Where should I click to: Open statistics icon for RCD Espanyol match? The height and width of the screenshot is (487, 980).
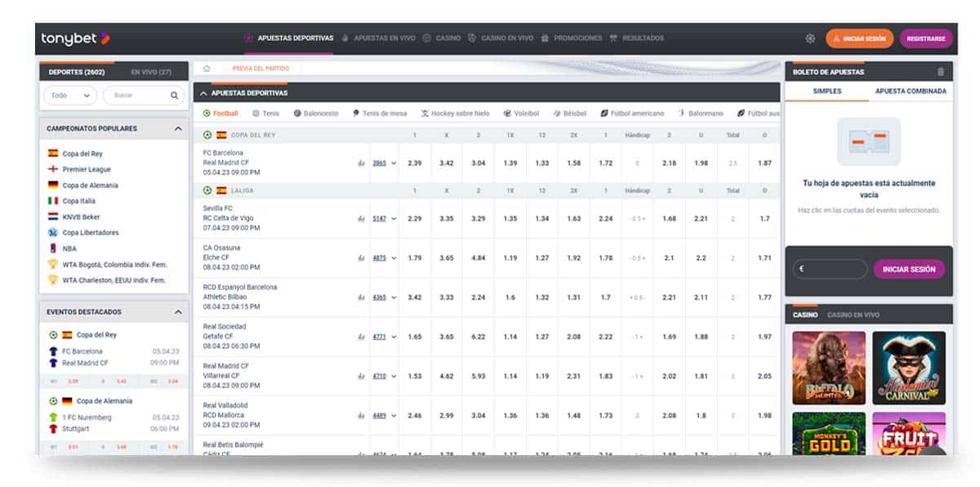[x=361, y=297]
